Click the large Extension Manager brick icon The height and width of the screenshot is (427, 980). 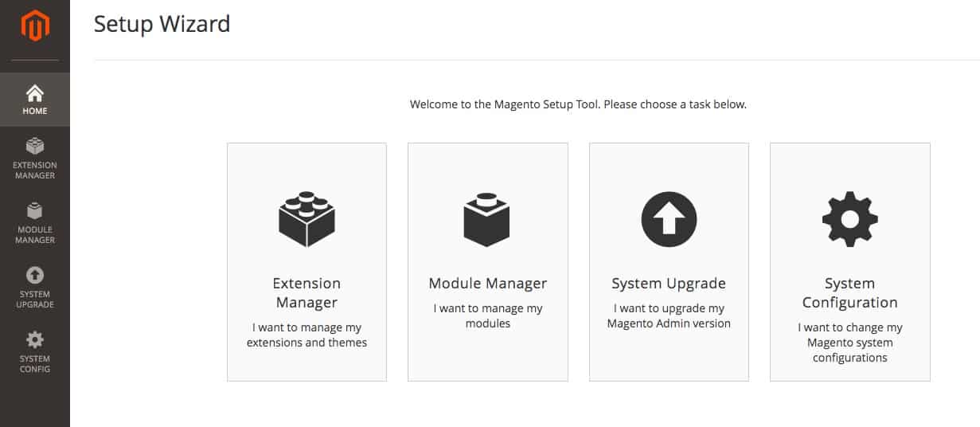(x=306, y=219)
